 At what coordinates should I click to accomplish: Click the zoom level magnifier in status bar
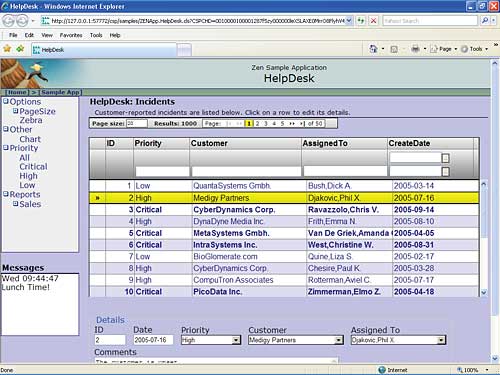[x=460, y=370]
